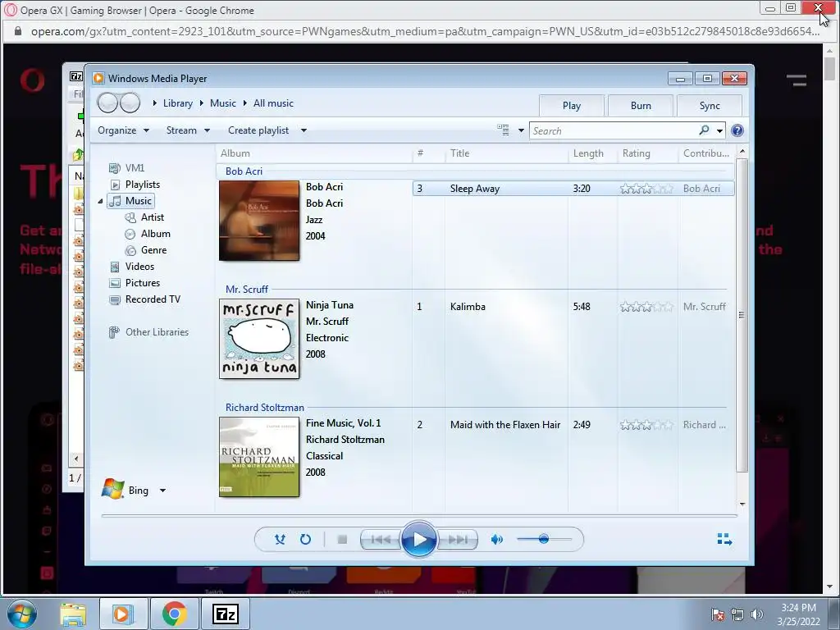Select Other Libraries in the navigation pane
This screenshot has height=630, width=840.
coord(148,332)
